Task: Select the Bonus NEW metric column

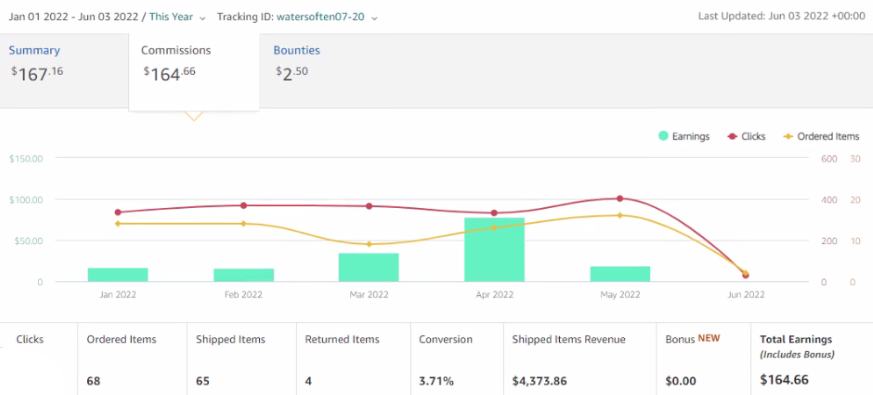Action: 703,359
